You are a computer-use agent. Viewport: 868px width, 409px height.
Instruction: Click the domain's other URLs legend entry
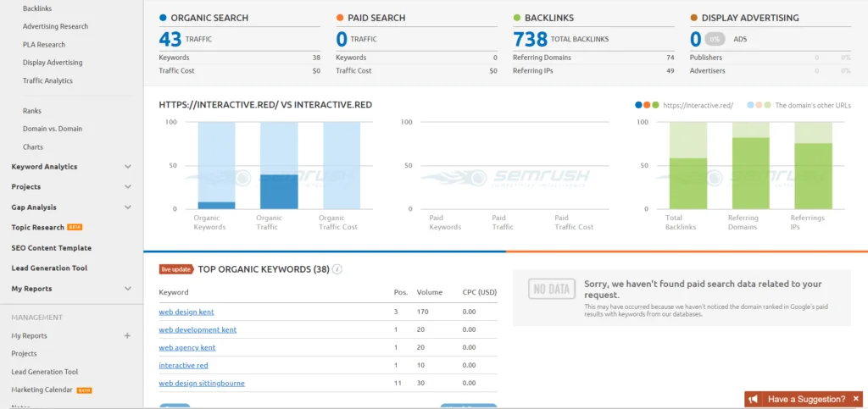pos(798,105)
